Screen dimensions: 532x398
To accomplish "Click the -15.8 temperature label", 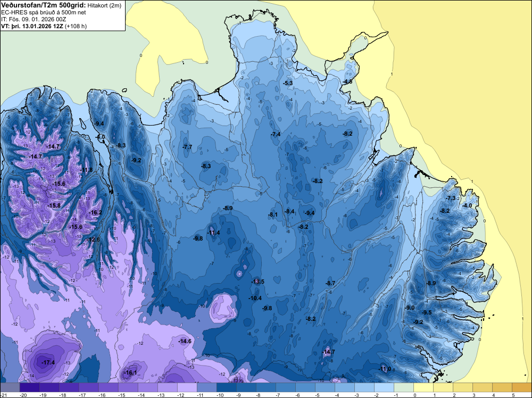I will [54, 205].
